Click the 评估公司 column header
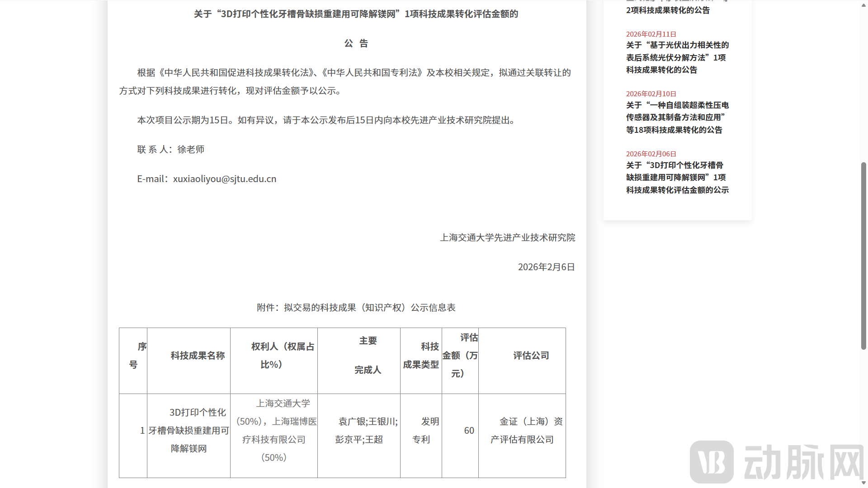This screenshot has height=488, width=868. [x=530, y=355]
